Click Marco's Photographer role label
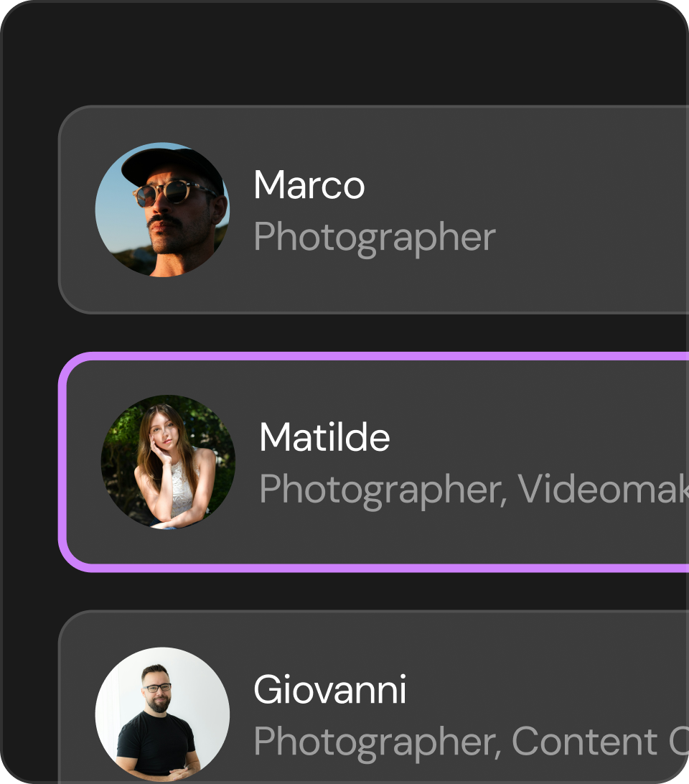 point(375,238)
